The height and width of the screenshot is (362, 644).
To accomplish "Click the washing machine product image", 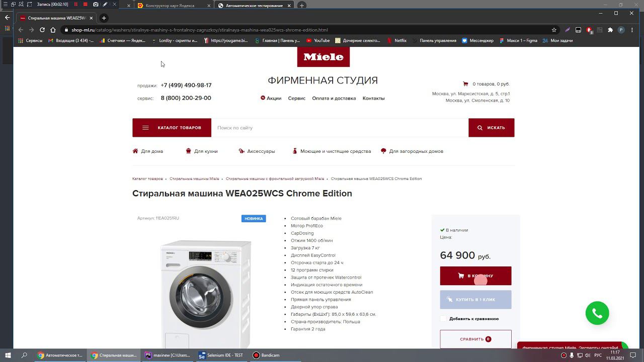I will [206, 294].
